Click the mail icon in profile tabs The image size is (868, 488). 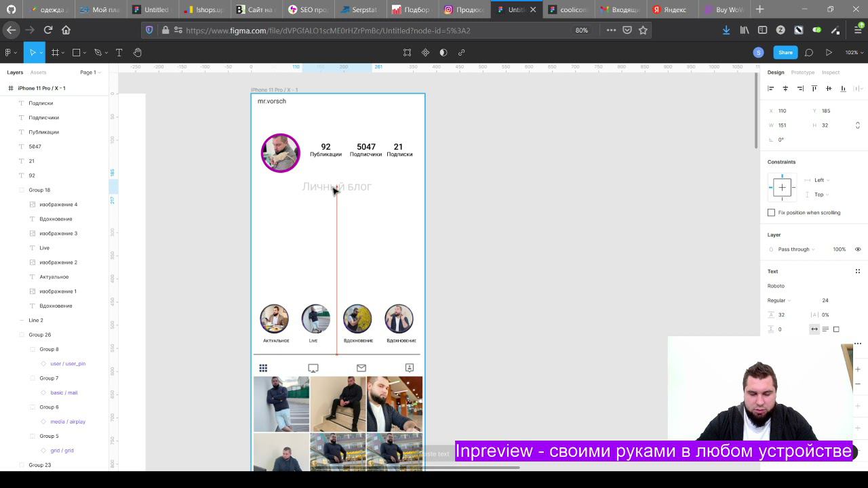point(361,368)
